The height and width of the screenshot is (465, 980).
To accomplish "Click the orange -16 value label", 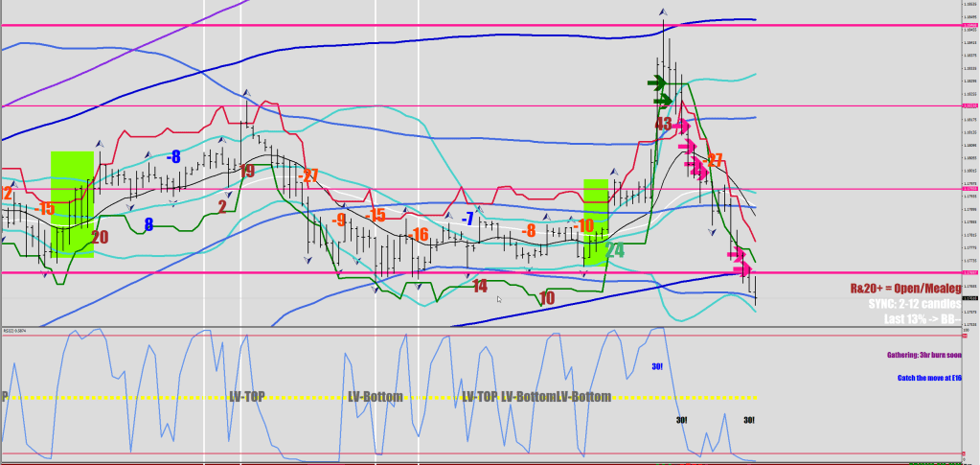I will tap(417, 234).
